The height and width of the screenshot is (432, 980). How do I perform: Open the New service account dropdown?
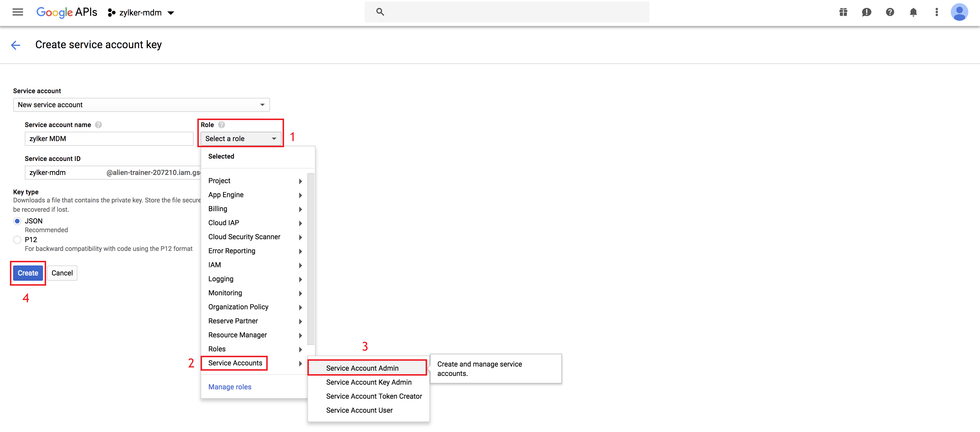[141, 105]
